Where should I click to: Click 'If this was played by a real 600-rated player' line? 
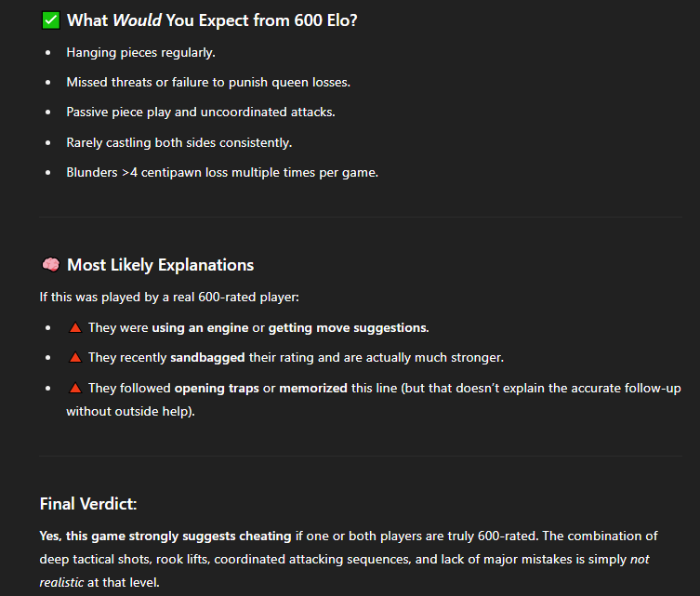pyautogui.click(x=169, y=298)
